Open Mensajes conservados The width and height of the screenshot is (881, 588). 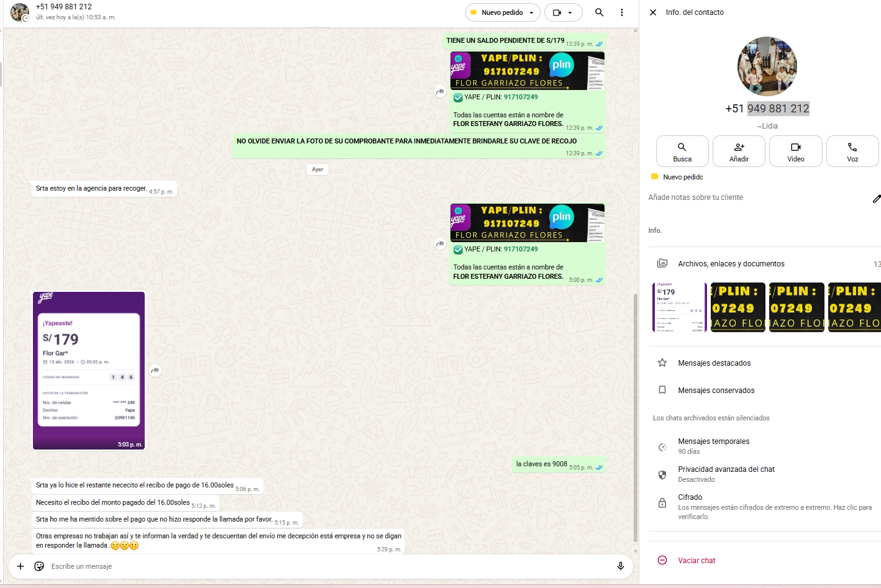pyautogui.click(x=716, y=391)
